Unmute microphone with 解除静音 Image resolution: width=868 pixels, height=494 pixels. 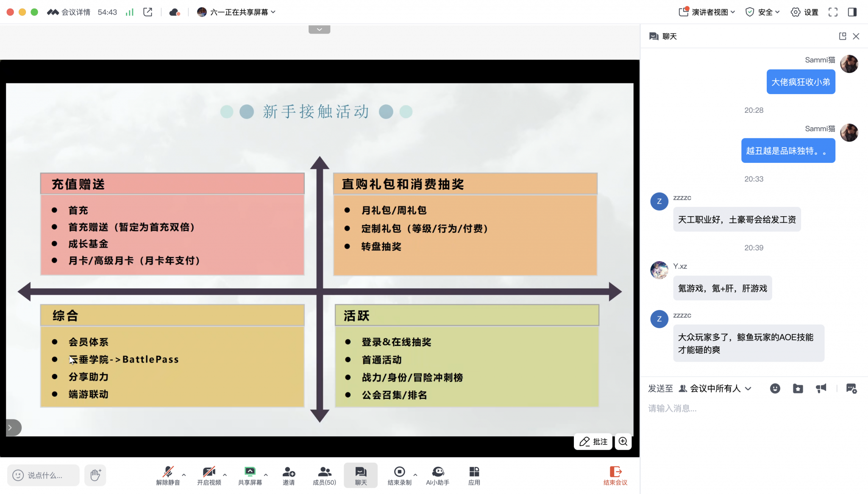coord(168,475)
